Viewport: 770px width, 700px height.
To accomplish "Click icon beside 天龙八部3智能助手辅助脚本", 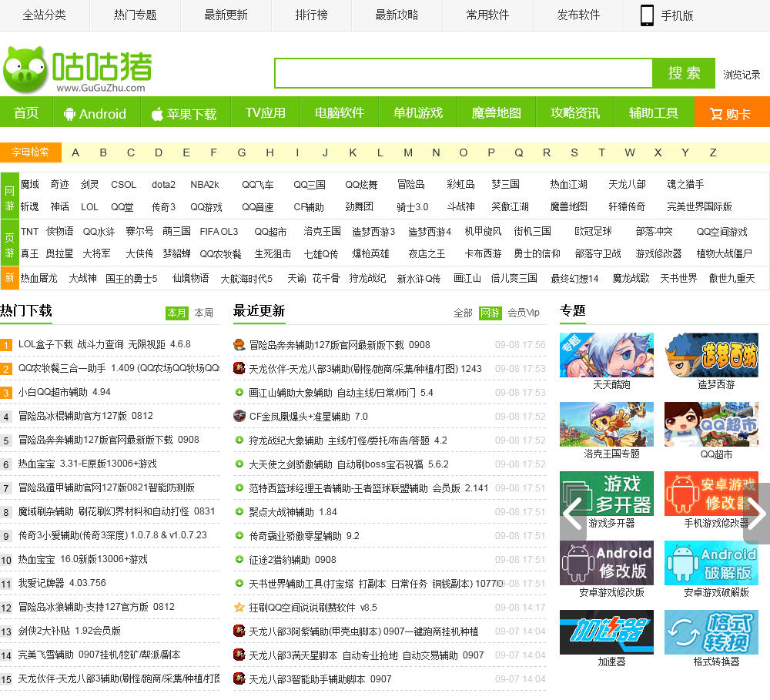I will [239, 679].
